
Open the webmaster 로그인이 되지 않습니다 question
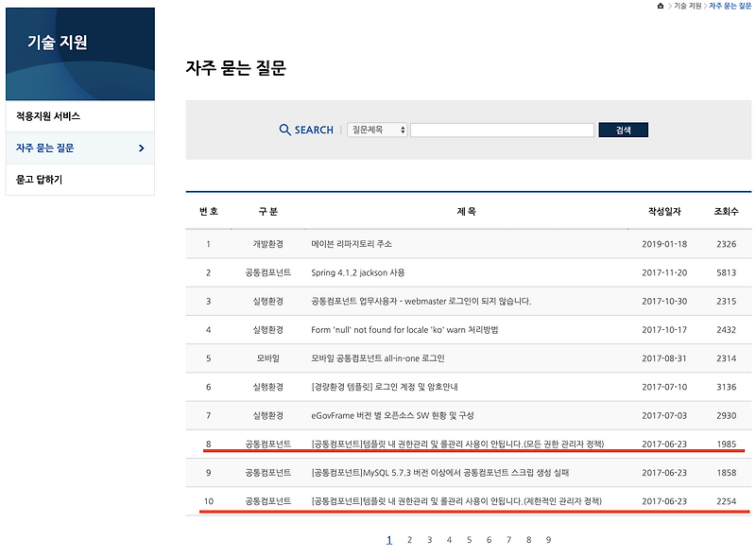point(421,301)
